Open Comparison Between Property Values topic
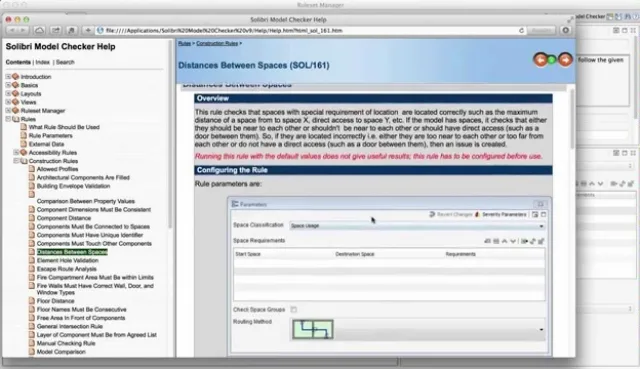The width and height of the screenshot is (640, 369). (86, 201)
